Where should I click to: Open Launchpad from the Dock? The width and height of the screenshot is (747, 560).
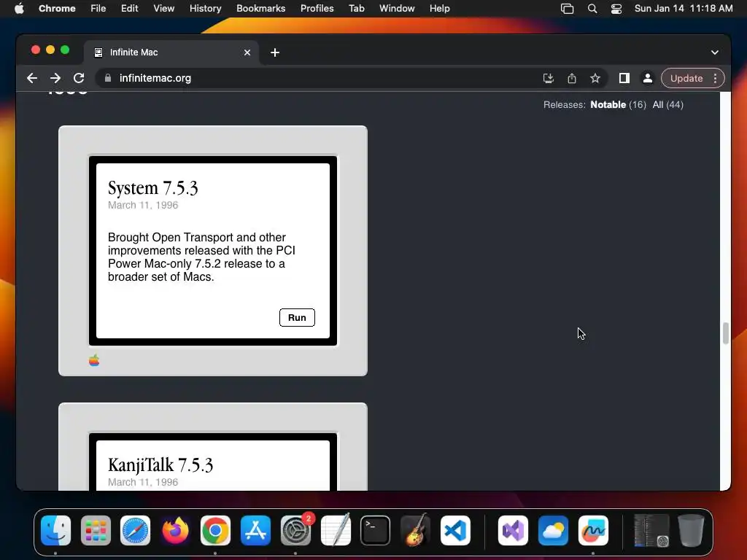click(96, 531)
